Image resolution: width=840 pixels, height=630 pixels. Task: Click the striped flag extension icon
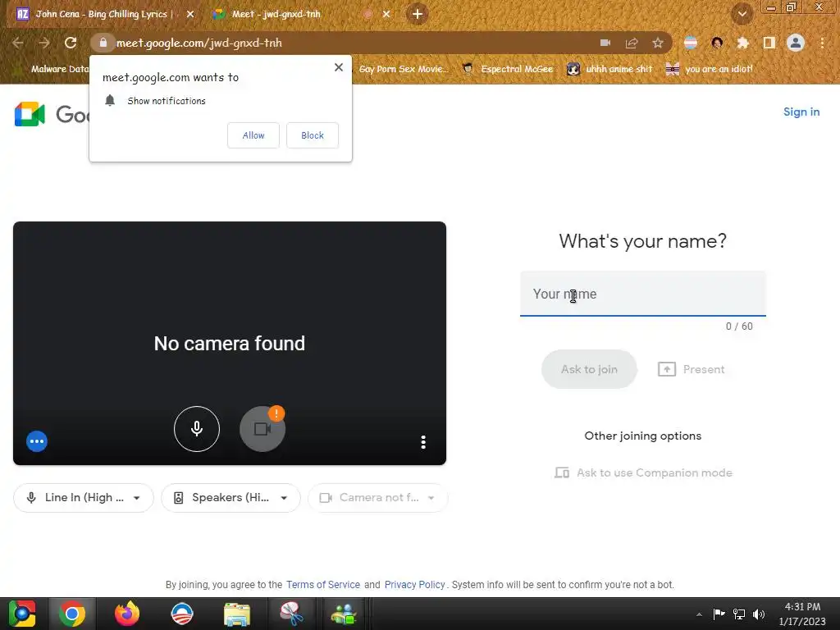[x=691, y=43]
